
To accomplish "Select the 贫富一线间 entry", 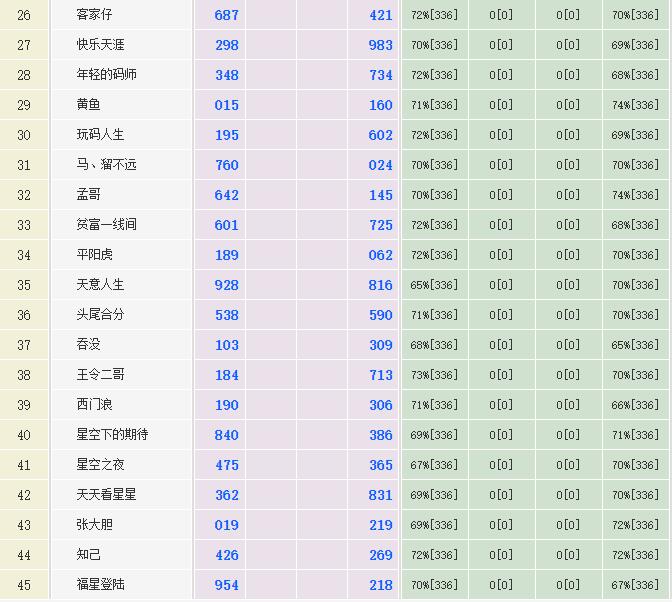I will (107, 225).
